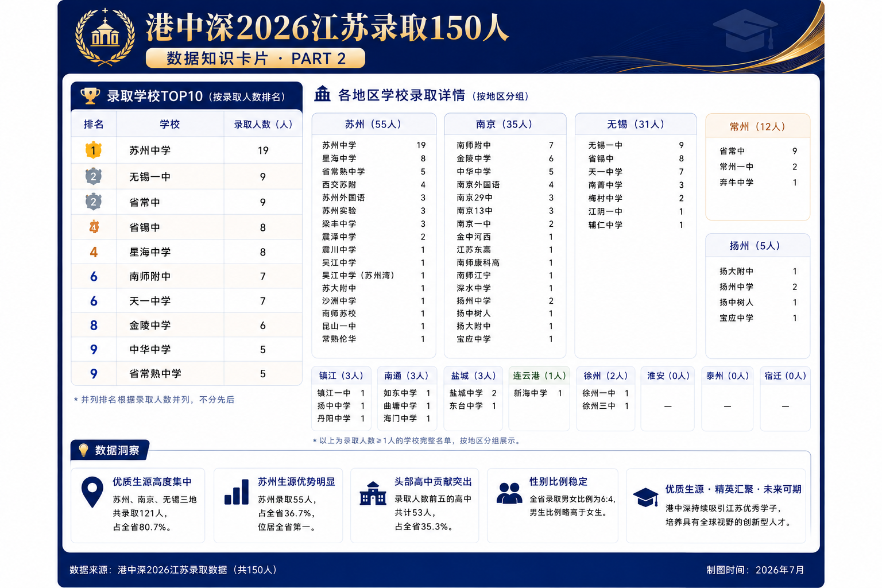882x588 pixels.
Task: Click the trophy icon beside 录取学校TOP10
Action: pos(90,96)
